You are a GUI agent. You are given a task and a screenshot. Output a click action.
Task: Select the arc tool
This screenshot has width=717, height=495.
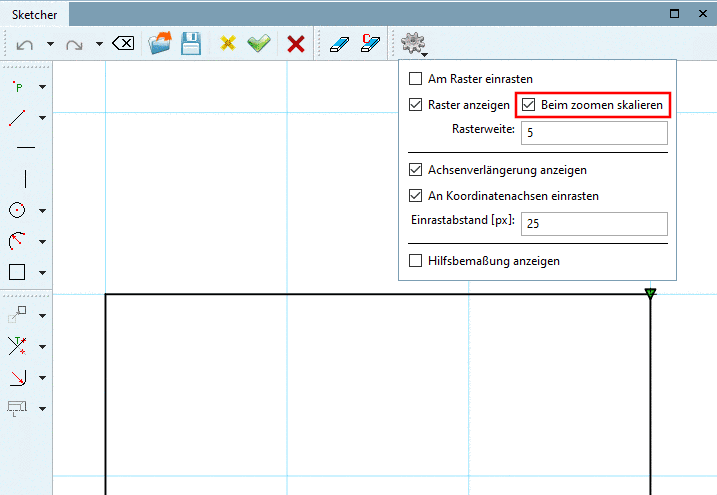click(x=17, y=241)
